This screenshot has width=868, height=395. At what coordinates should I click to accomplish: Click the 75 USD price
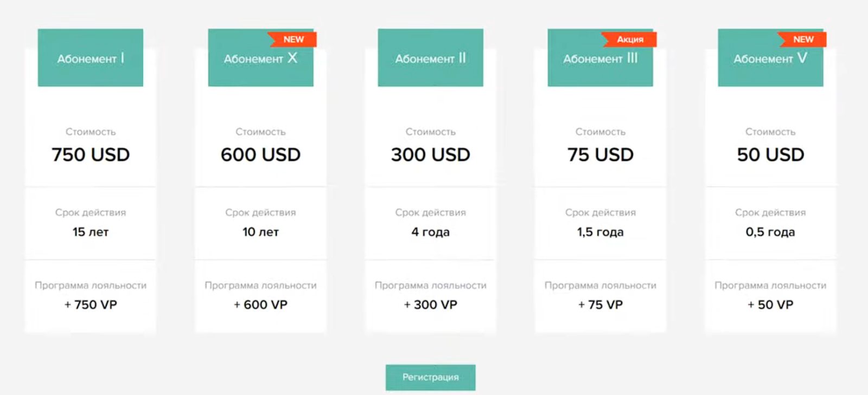click(x=601, y=155)
